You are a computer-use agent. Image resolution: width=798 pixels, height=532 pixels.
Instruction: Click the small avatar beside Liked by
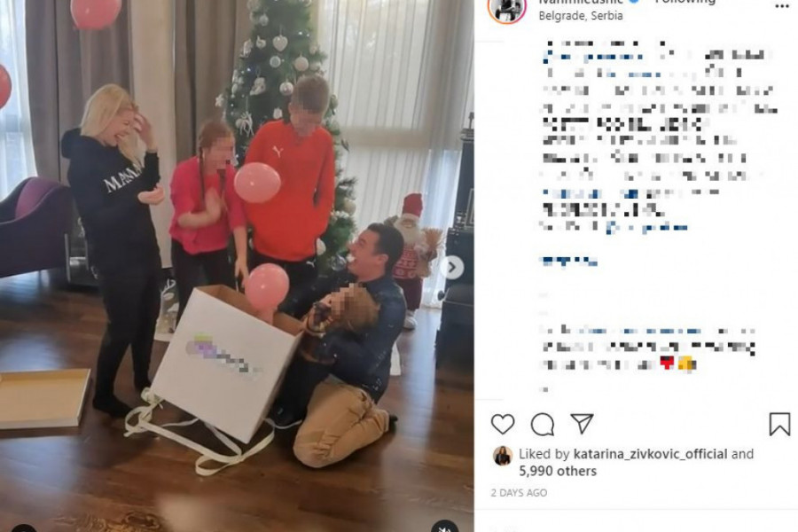[503, 456]
